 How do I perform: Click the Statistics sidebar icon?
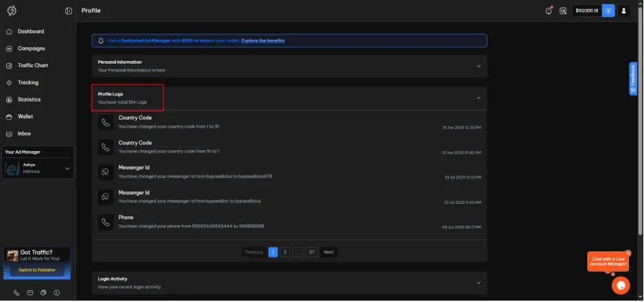pos(9,100)
